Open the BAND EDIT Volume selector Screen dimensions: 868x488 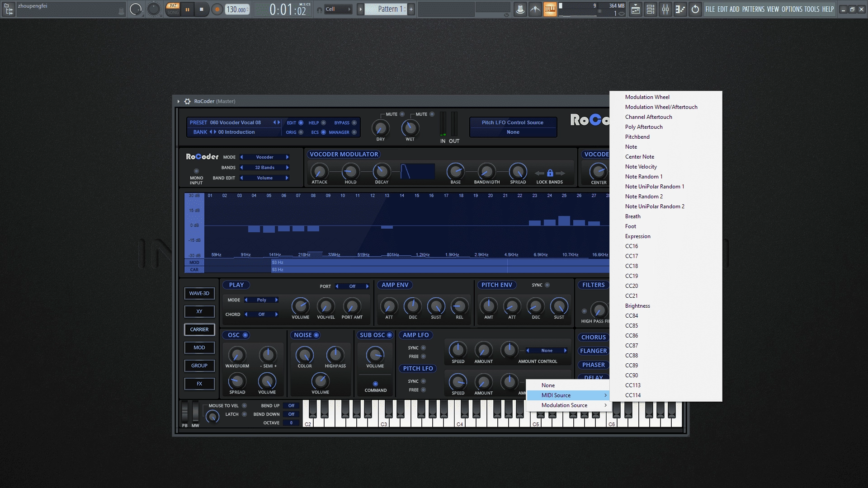pyautogui.click(x=264, y=178)
